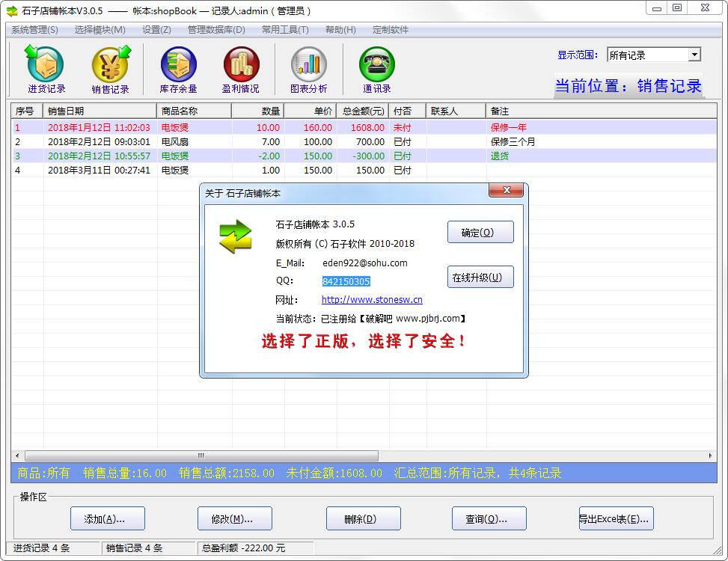Click the 修改(M)... button
Screen dimensions: 728x561
(x=234, y=518)
